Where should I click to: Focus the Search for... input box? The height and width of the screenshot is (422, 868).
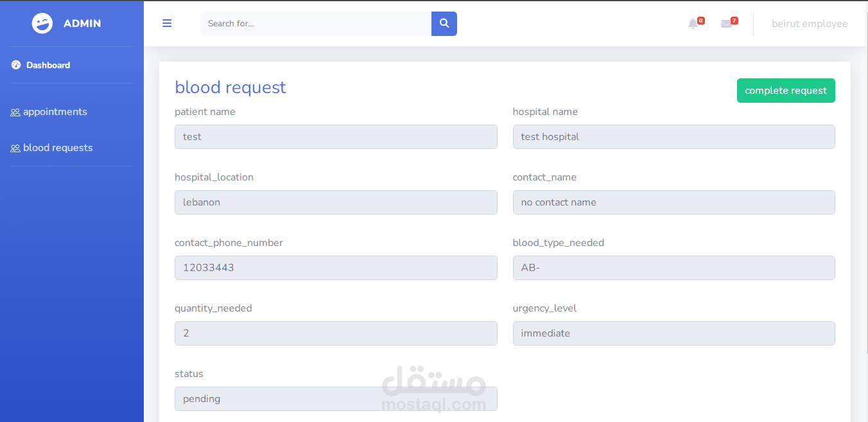coord(315,24)
